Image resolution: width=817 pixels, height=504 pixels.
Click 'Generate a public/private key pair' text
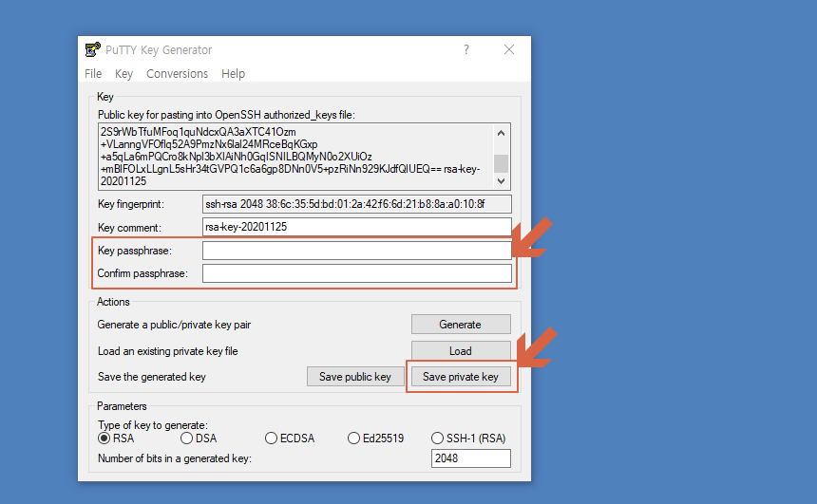[174, 325]
